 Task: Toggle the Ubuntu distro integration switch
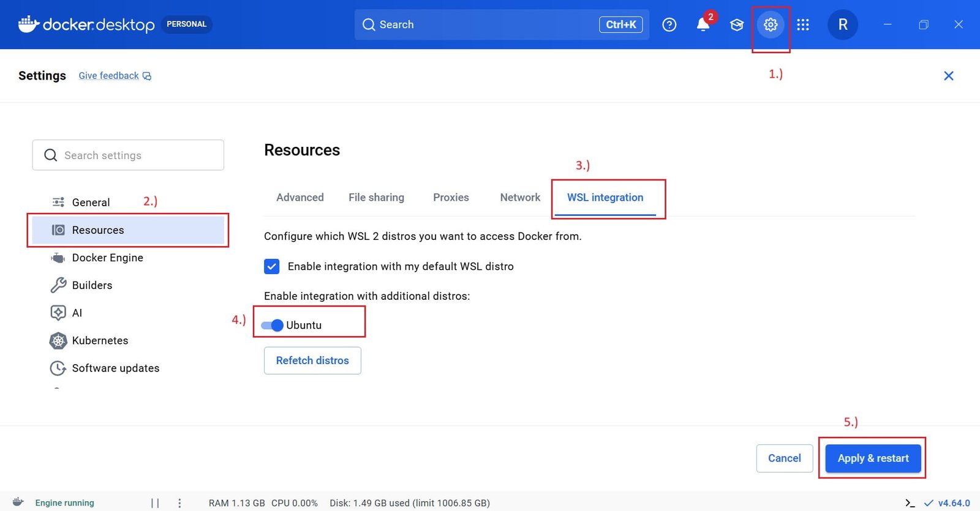tap(272, 325)
